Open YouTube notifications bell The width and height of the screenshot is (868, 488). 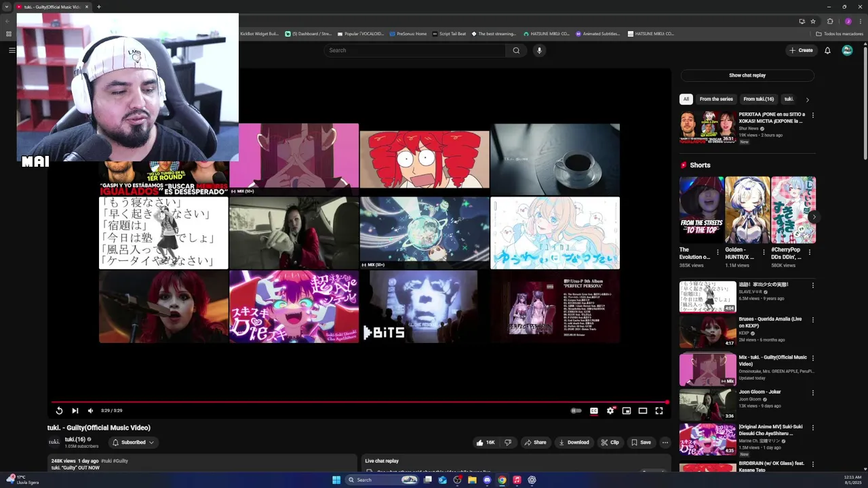click(x=827, y=50)
